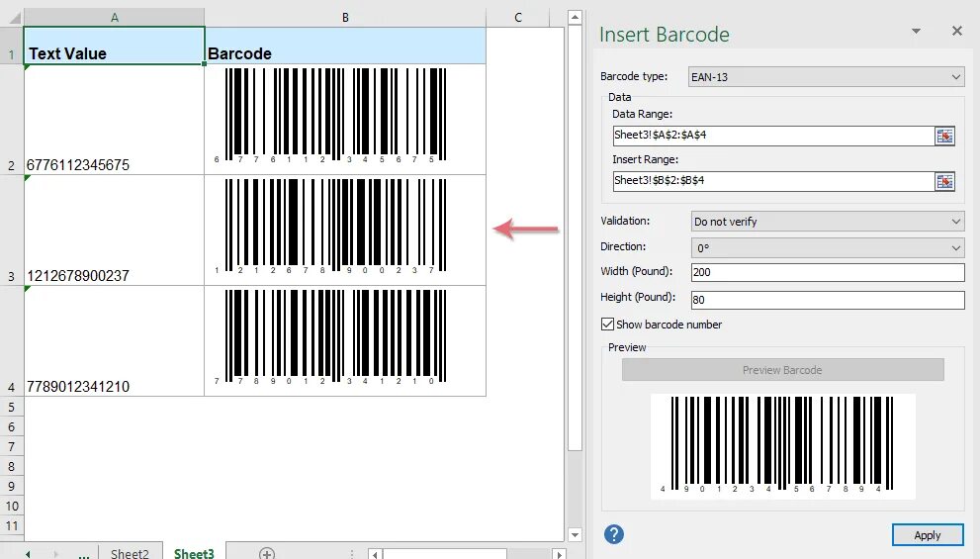Show hidden sheet tabs via ellipsis

click(x=84, y=554)
